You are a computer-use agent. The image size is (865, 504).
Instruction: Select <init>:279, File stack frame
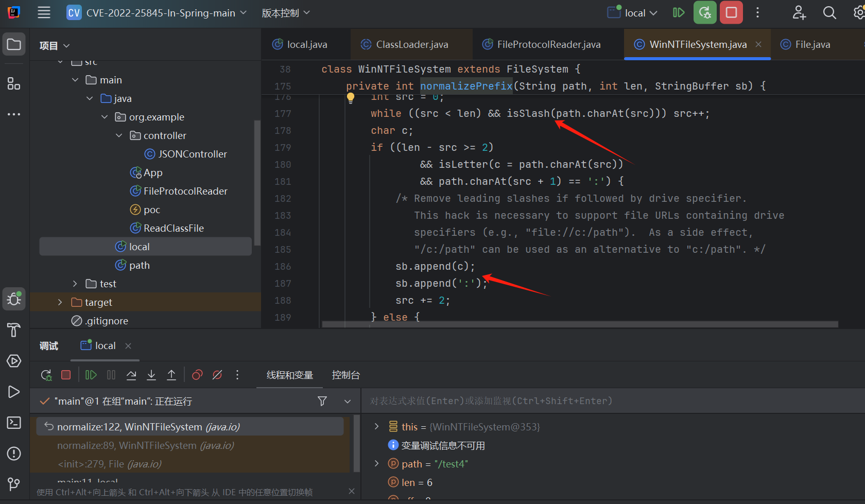click(x=191, y=464)
